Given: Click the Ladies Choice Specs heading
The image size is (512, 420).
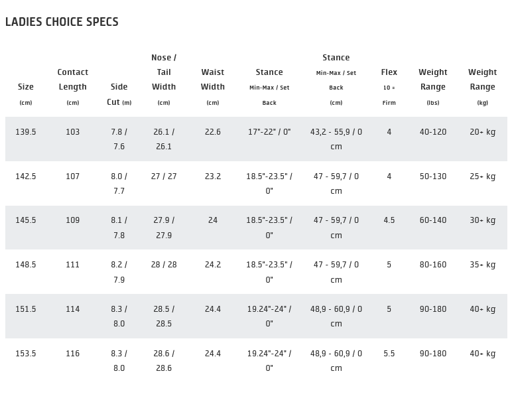Looking at the screenshot, I should [62, 22].
